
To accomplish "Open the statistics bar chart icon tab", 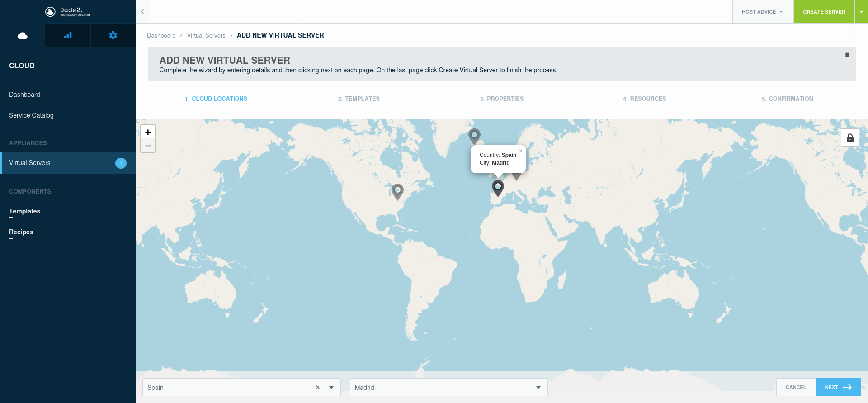I will click(x=68, y=35).
